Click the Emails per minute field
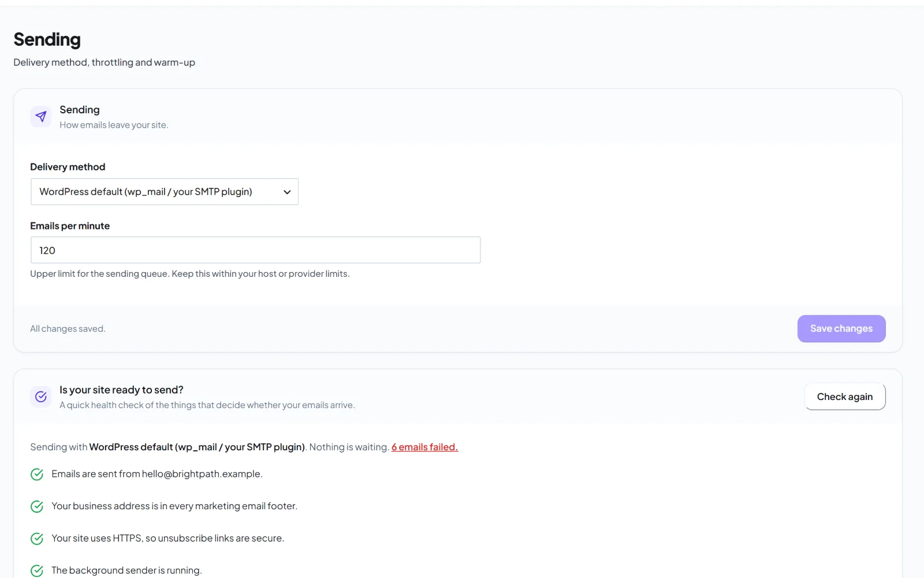The image size is (924, 578). pyautogui.click(x=255, y=250)
